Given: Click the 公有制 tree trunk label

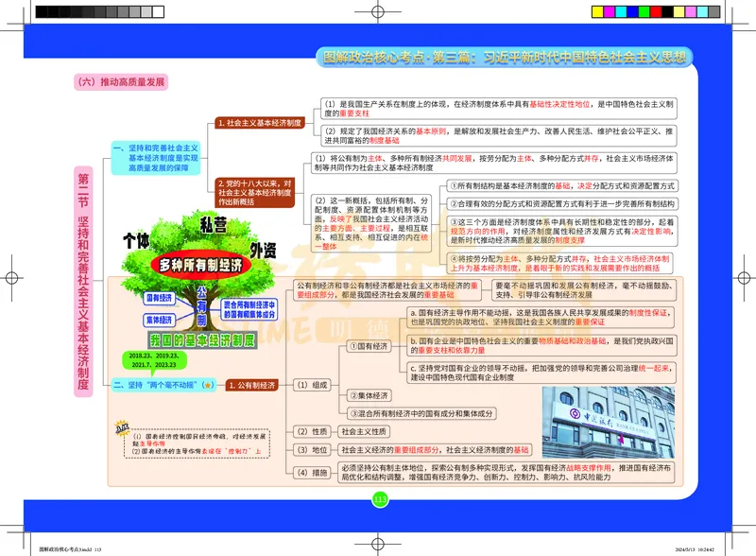Looking at the screenshot, I should pos(200,305).
